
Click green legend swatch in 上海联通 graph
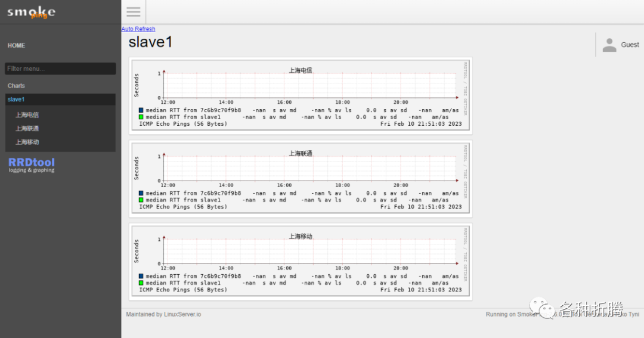coord(141,200)
